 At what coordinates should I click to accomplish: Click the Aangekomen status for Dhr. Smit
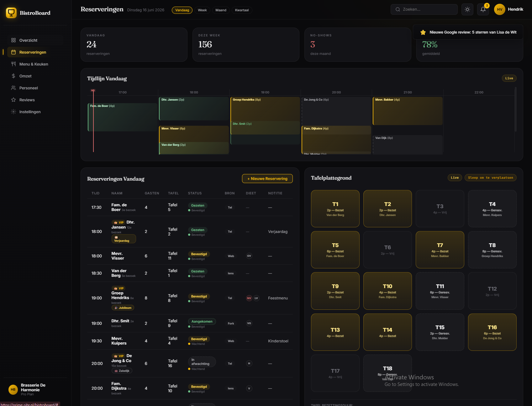tap(202, 321)
